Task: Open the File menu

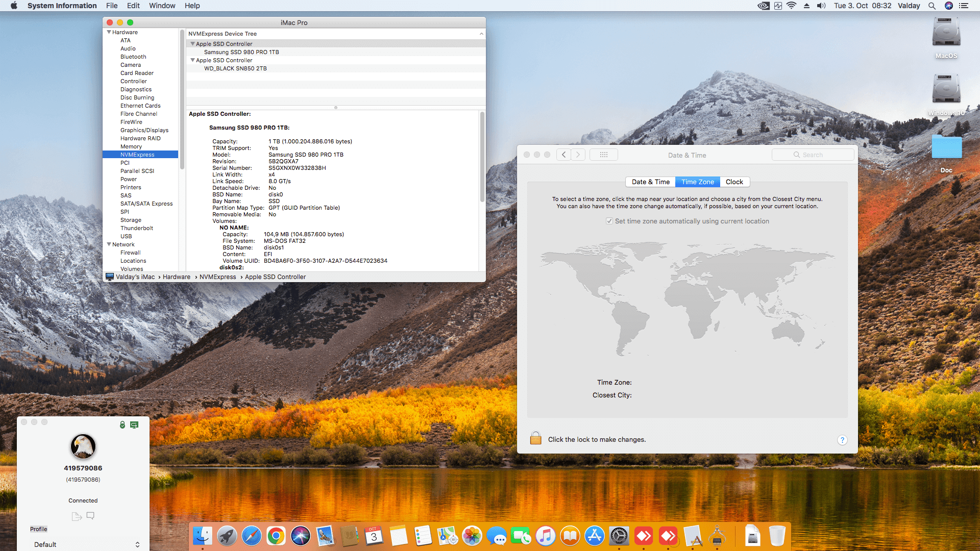Action: (112, 6)
